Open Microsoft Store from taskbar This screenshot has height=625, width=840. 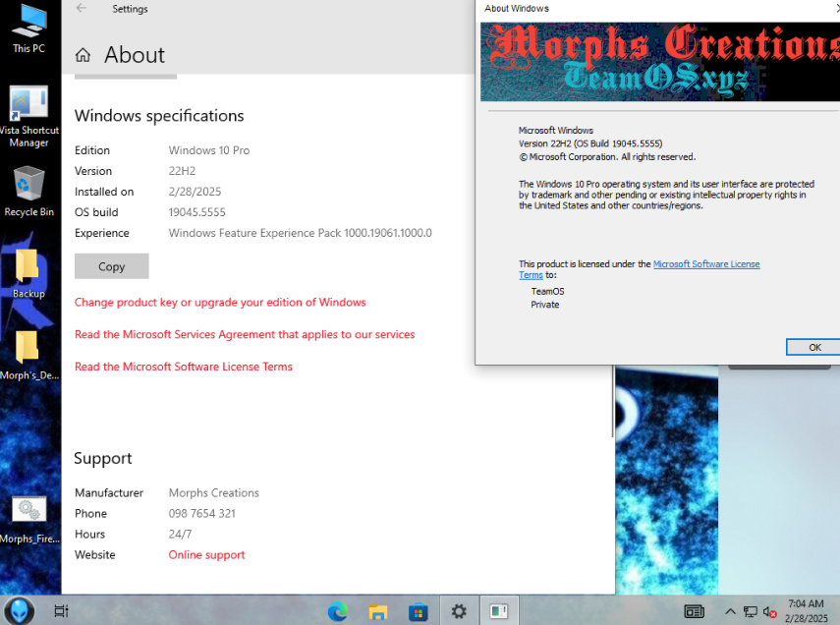point(418,611)
